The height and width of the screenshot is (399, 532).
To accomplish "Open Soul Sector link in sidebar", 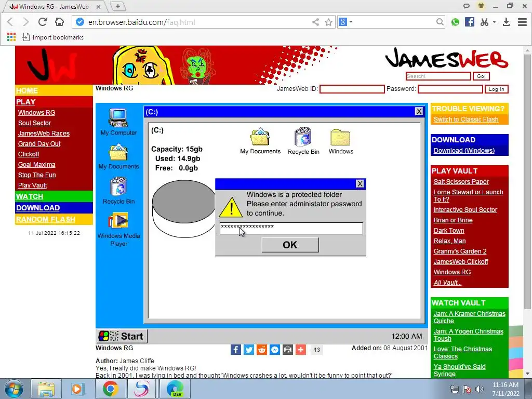I will (x=34, y=123).
